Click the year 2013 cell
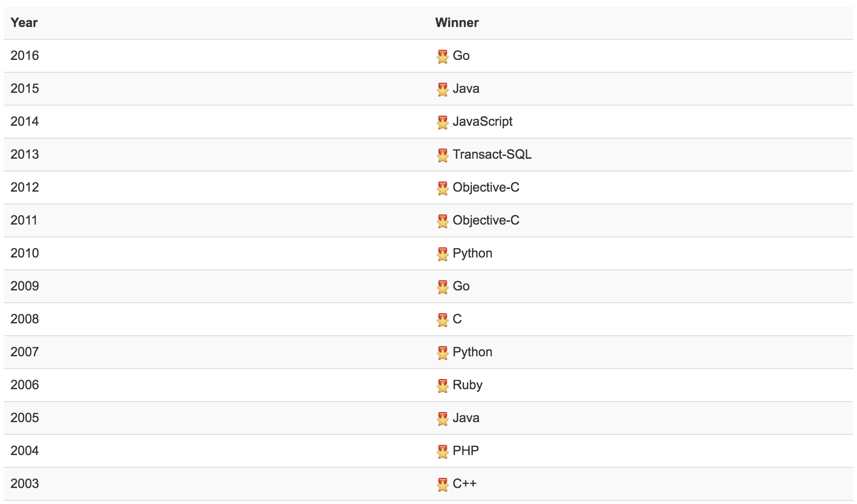The image size is (857, 504). pos(25,155)
